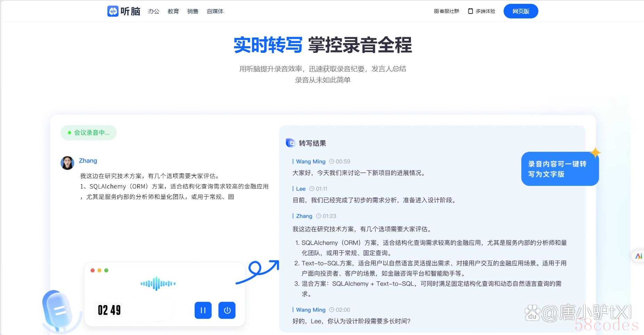The height and width of the screenshot is (335, 644).
Task: Click the line 好的，Lee，你认为设计阶段需要多长时间
Action: click(351, 321)
